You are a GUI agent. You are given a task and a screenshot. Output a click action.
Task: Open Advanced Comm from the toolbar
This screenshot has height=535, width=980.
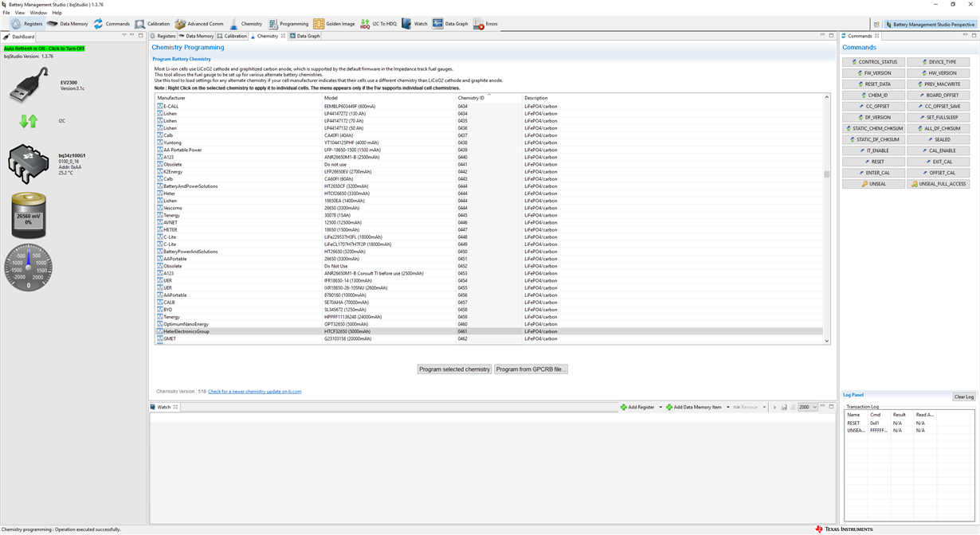199,24
